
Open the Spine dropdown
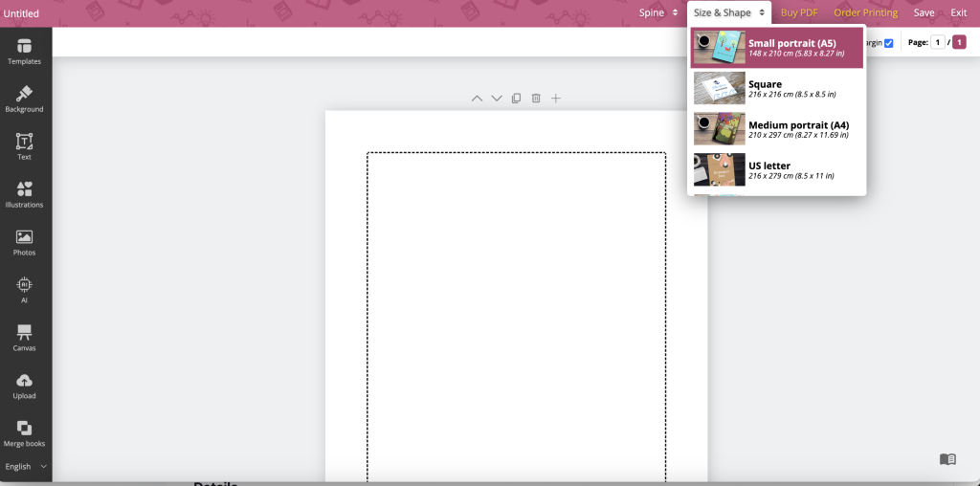[658, 12]
